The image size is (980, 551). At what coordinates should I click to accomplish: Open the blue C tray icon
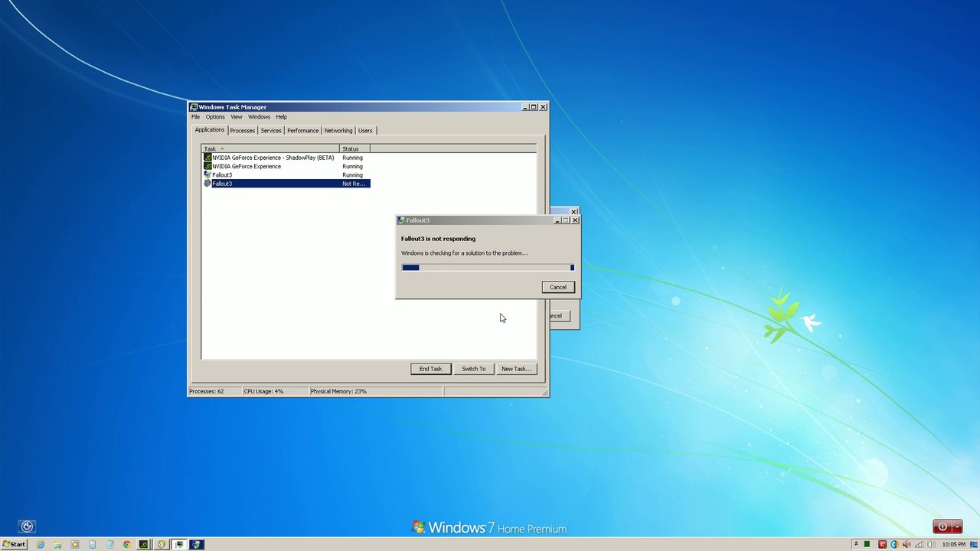[894, 544]
